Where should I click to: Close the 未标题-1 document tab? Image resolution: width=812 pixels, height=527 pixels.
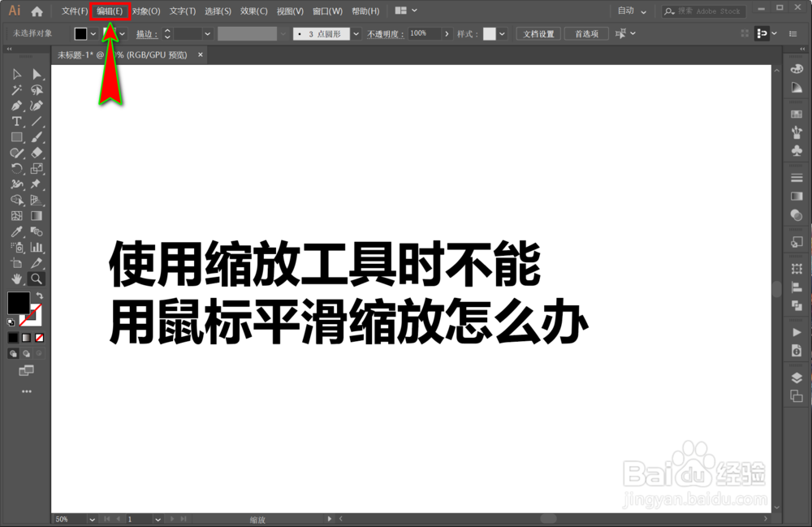click(201, 54)
